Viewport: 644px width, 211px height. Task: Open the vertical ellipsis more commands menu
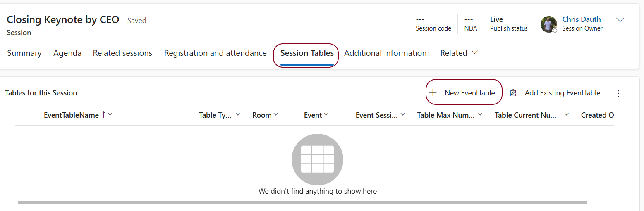tap(618, 94)
